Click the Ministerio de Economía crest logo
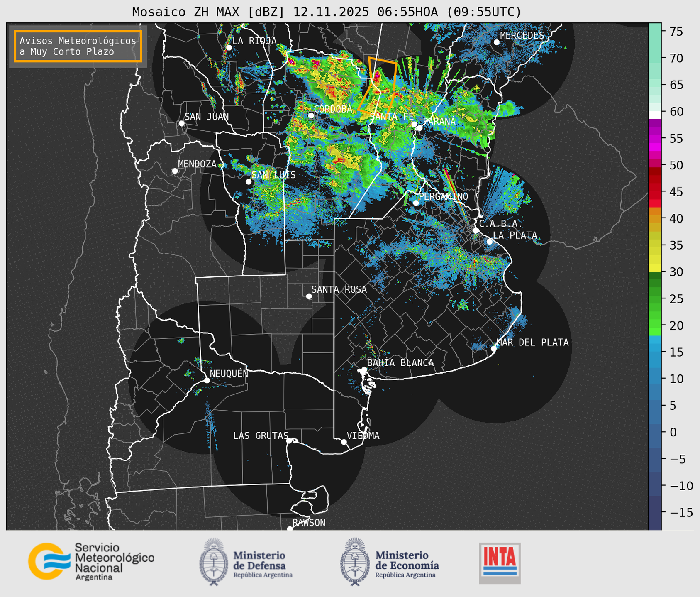Image resolution: width=700 pixels, height=597 pixels. [355, 562]
